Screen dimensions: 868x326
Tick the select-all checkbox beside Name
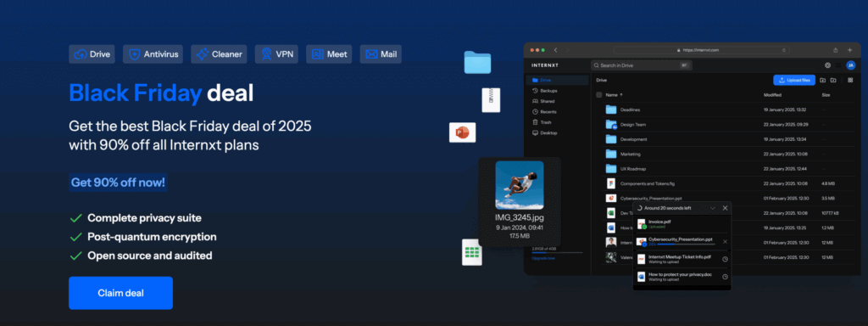tap(599, 95)
